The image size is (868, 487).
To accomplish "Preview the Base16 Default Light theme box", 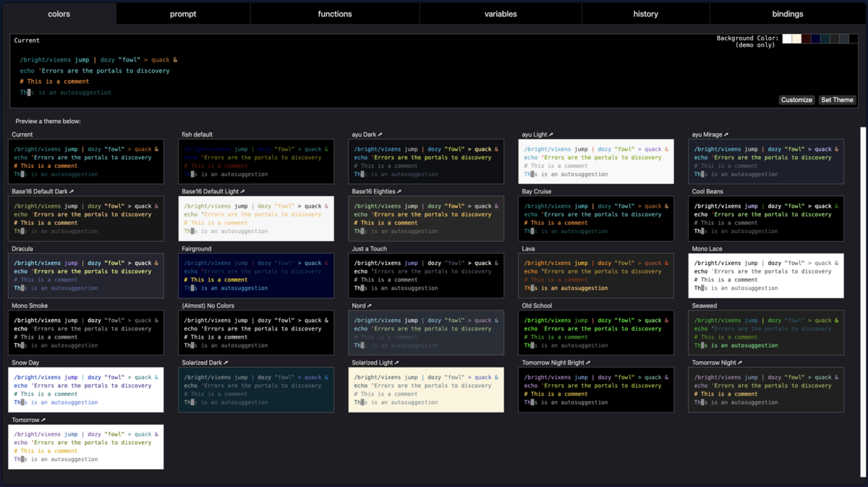I will pos(256,219).
